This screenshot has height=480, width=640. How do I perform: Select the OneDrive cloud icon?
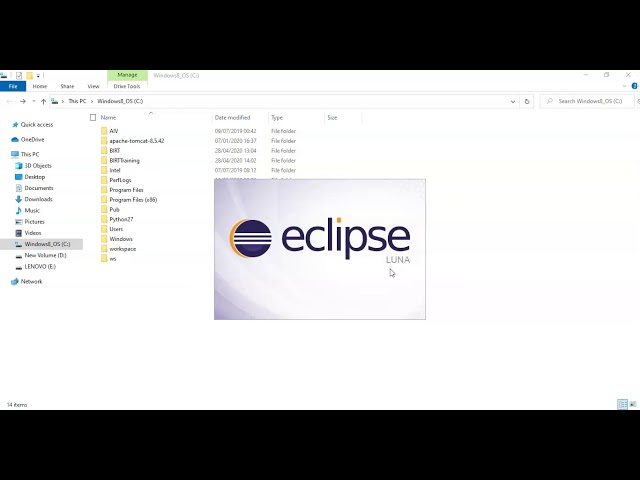pyautogui.click(x=15, y=140)
